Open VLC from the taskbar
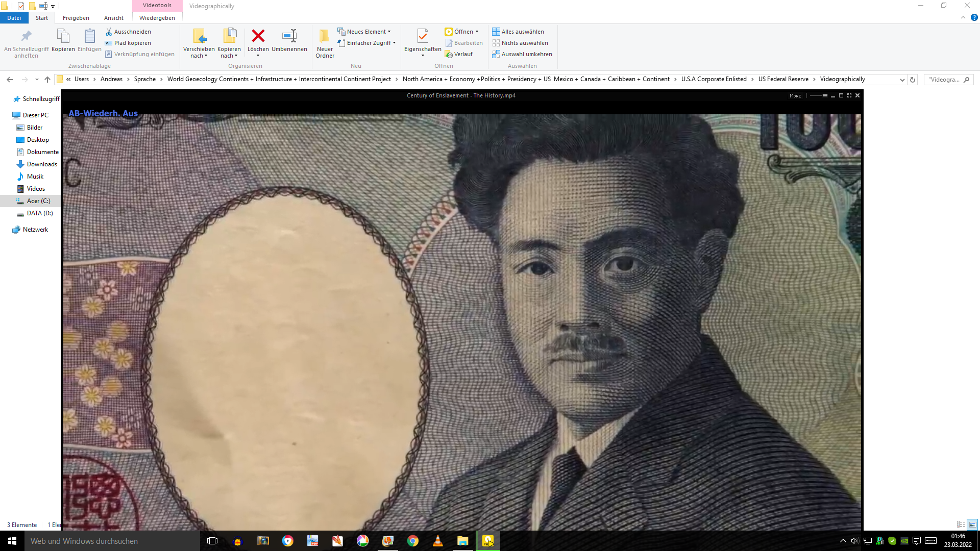The height and width of the screenshot is (551, 980). pos(437,541)
